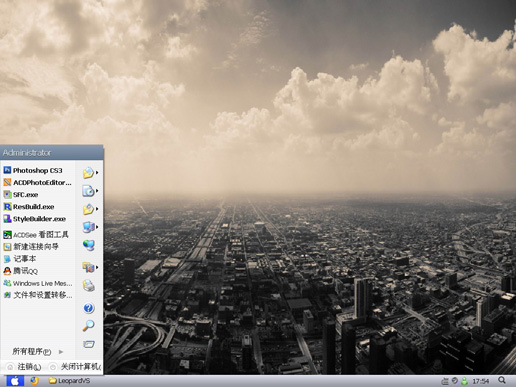The width and height of the screenshot is (516, 387).
Task: Open My Computer monitor icon
Action: pos(88,227)
